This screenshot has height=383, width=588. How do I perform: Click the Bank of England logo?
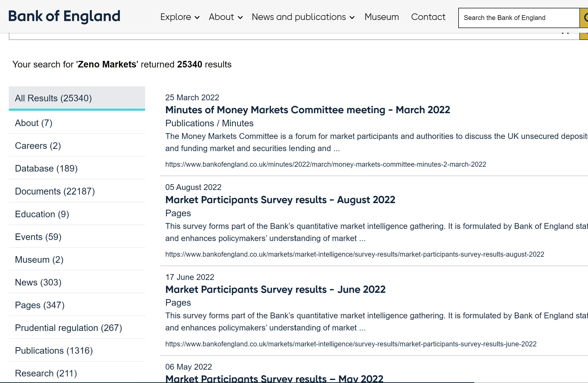tap(64, 16)
